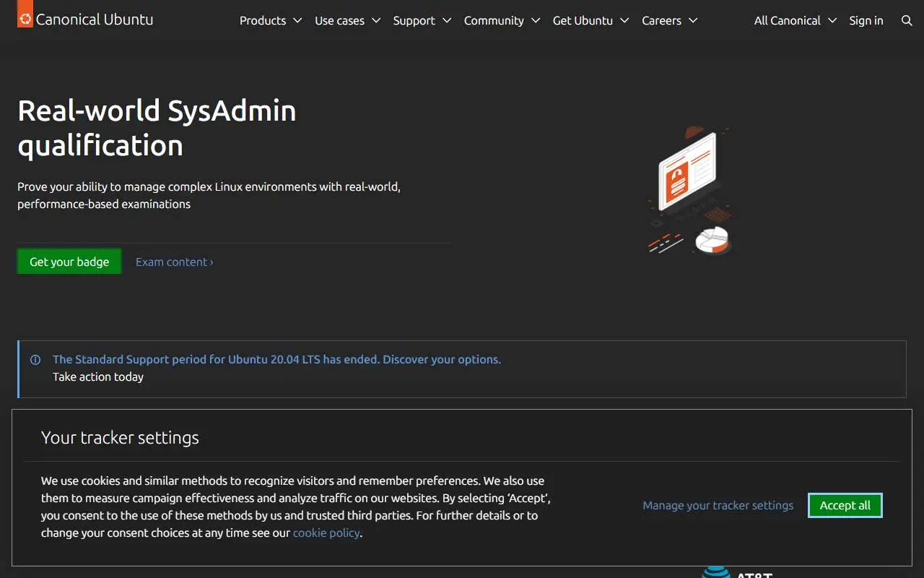This screenshot has height=578, width=924.
Task: Open the Community dropdown menu
Action: click(x=502, y=20)
